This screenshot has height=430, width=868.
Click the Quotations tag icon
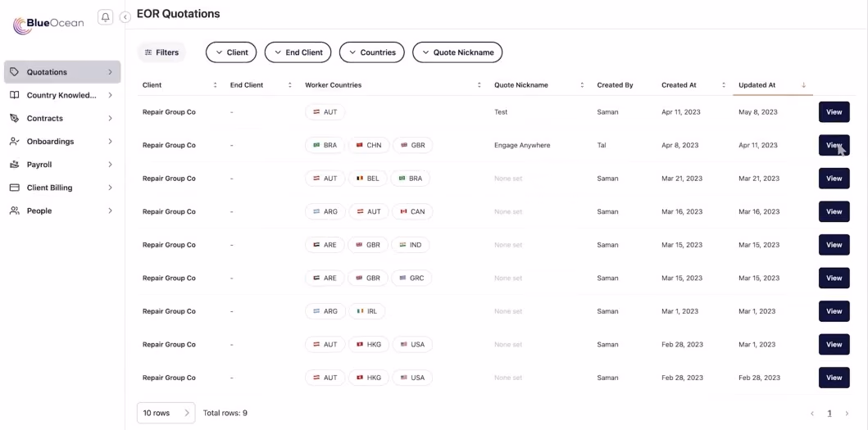click(x=15, y=72)
